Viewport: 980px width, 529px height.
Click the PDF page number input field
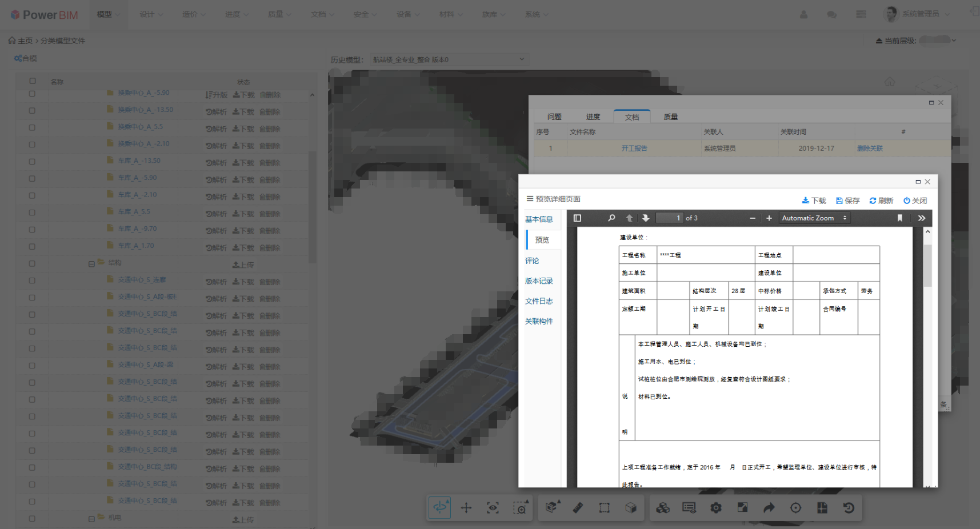tap(669, 218)
